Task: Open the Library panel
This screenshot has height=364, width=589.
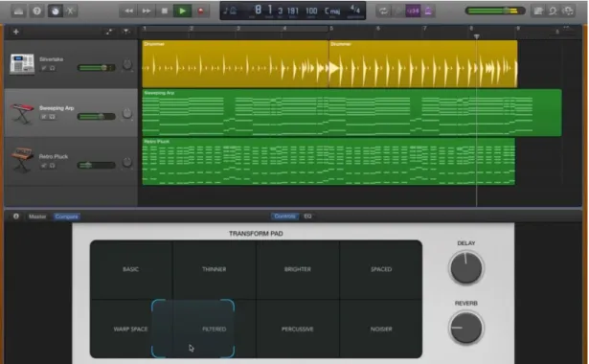Action: pyautogui.click(x=18, y=11)
